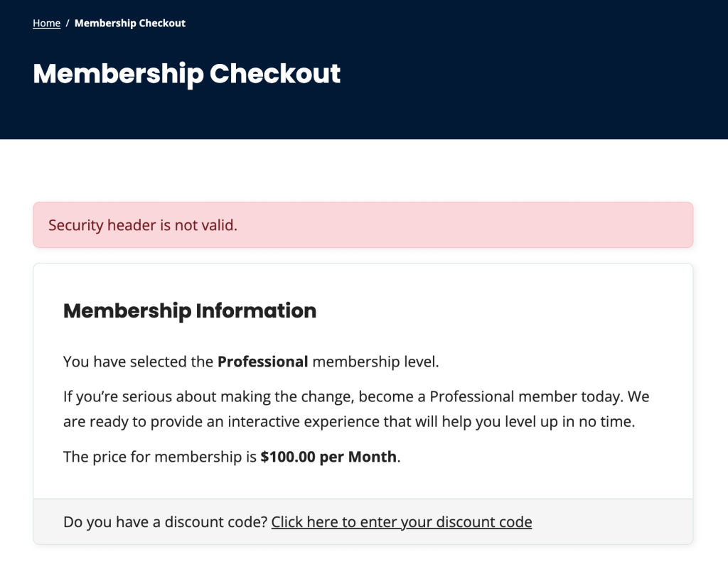Open the enter your discount code link

pyautogui.click(x=401, y=522)
